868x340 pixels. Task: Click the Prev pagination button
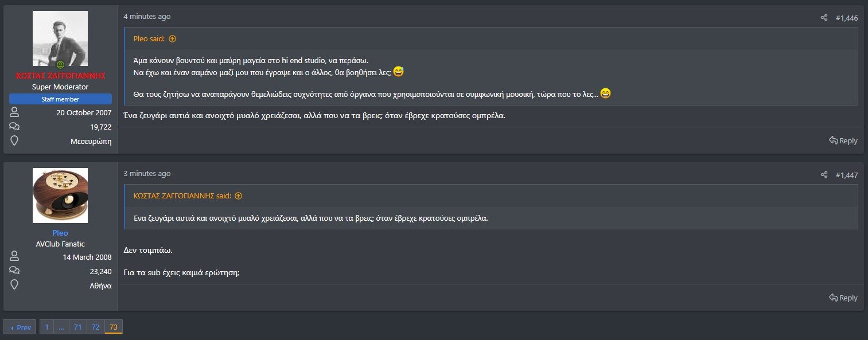(x=20, y=327)
